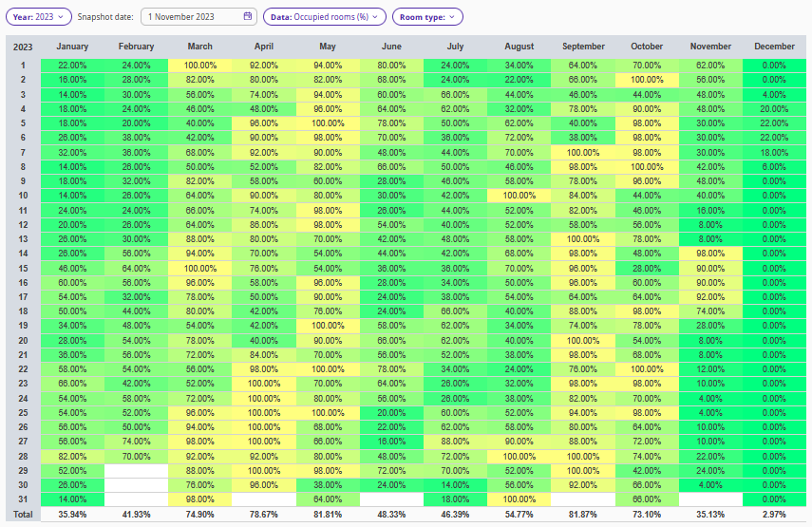Open the Data Occupied rooms dropdown
The image size is (812, 527).
point(325,16)
